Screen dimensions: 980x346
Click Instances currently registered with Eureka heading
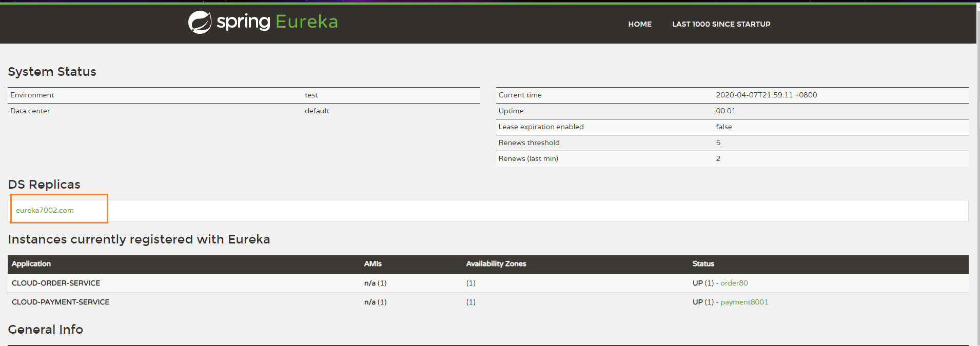pyautogui.click(x=139, y=239)
